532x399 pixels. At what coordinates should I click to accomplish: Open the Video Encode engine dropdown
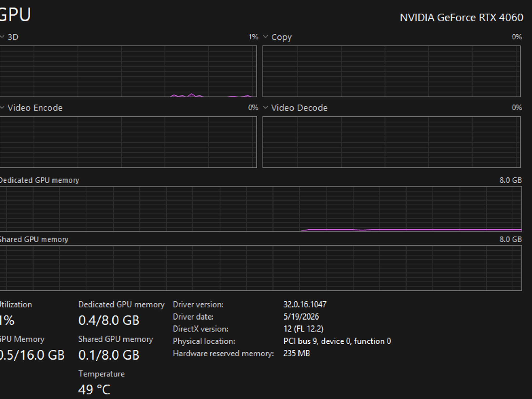tap(2, 108)
